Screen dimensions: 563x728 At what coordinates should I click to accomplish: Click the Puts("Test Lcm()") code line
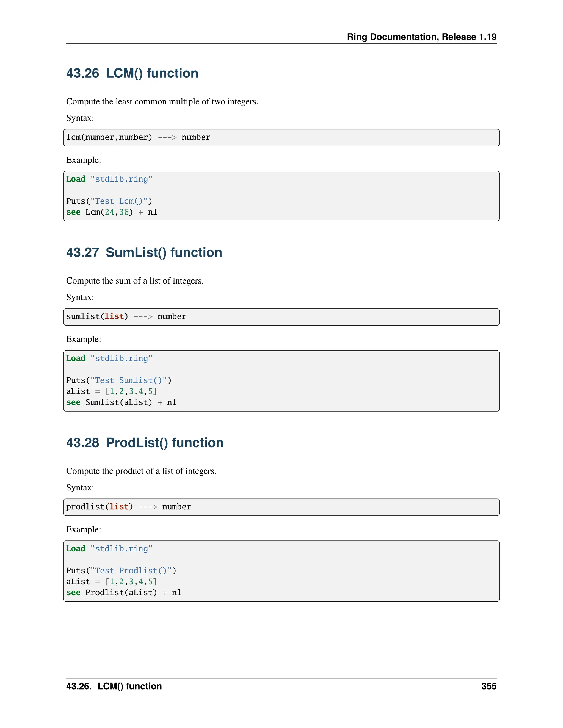pyautogui.click(x=109, y=201)
